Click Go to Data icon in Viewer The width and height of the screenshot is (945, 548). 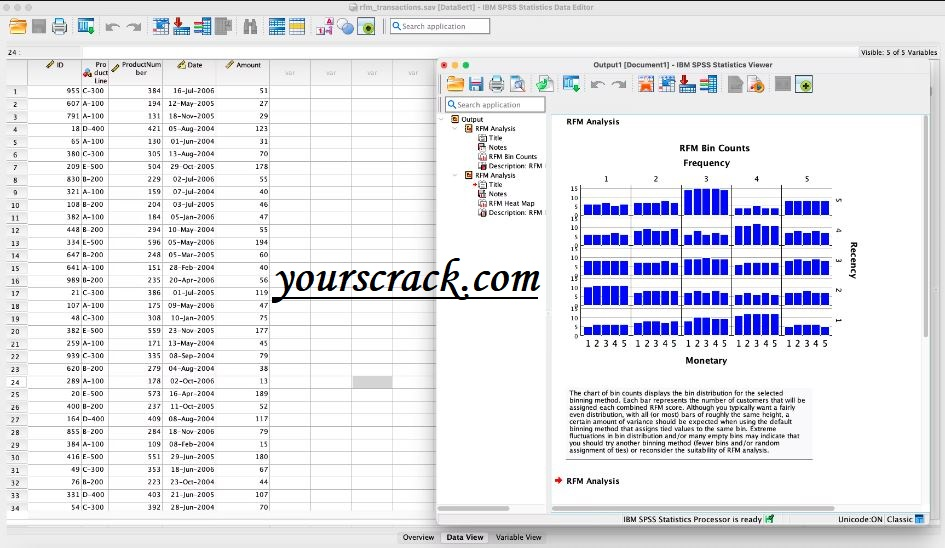pyautogui.click(x=645, y=84)
